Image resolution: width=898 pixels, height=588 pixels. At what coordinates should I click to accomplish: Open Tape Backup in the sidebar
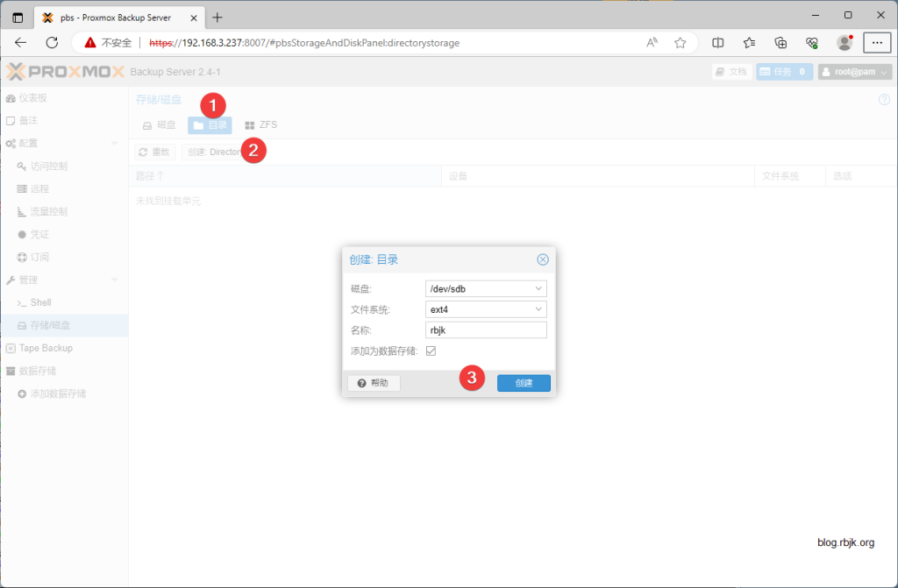[x=46, y=348]
